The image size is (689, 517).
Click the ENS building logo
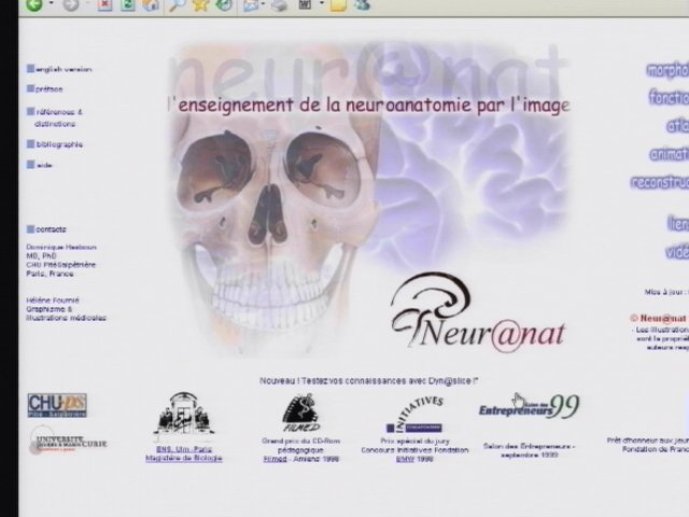point(184,416)
